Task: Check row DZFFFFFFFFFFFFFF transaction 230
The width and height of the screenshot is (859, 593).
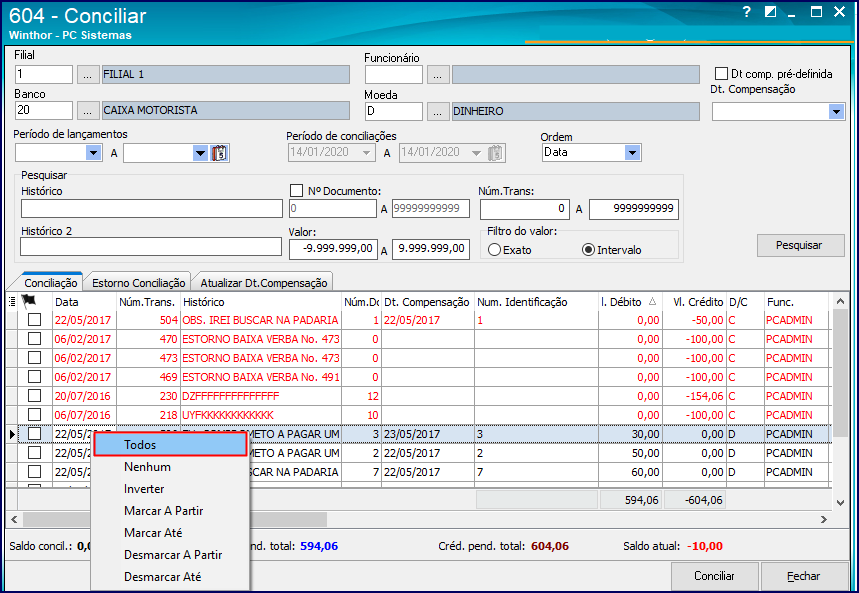Action: coord(35,396)
